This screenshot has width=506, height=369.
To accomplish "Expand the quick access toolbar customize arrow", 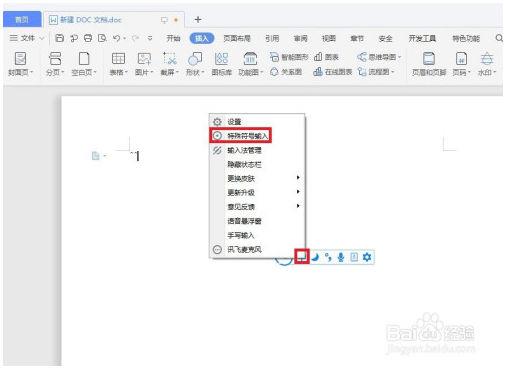I will coord(150,38).
